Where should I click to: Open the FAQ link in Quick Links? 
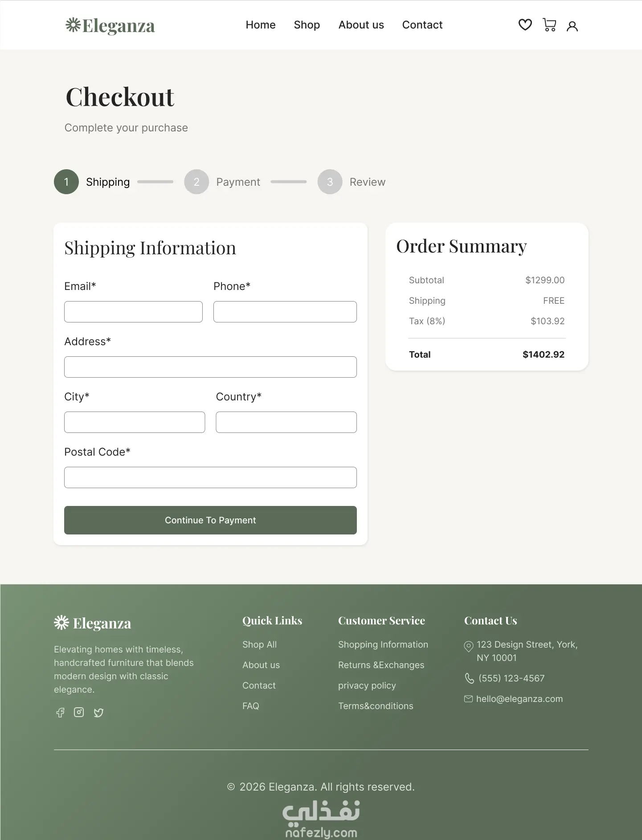251,706
